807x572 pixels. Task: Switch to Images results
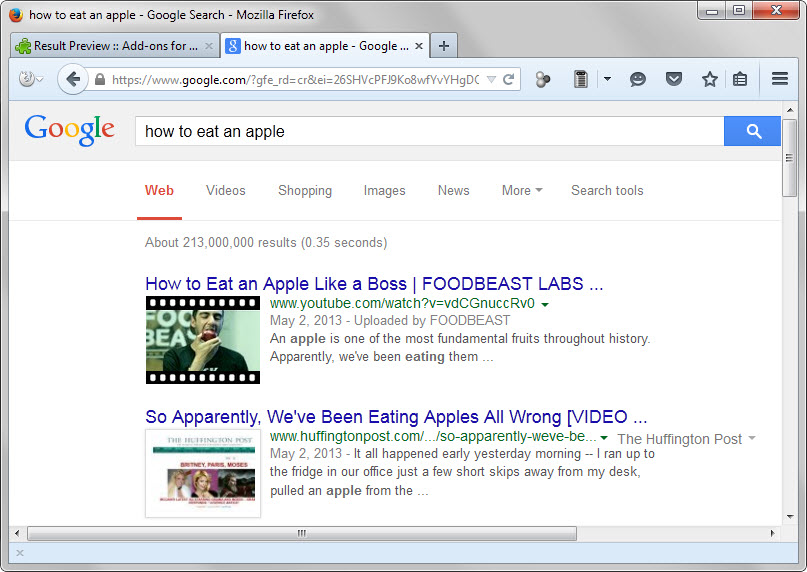click(x=384, y=190)
